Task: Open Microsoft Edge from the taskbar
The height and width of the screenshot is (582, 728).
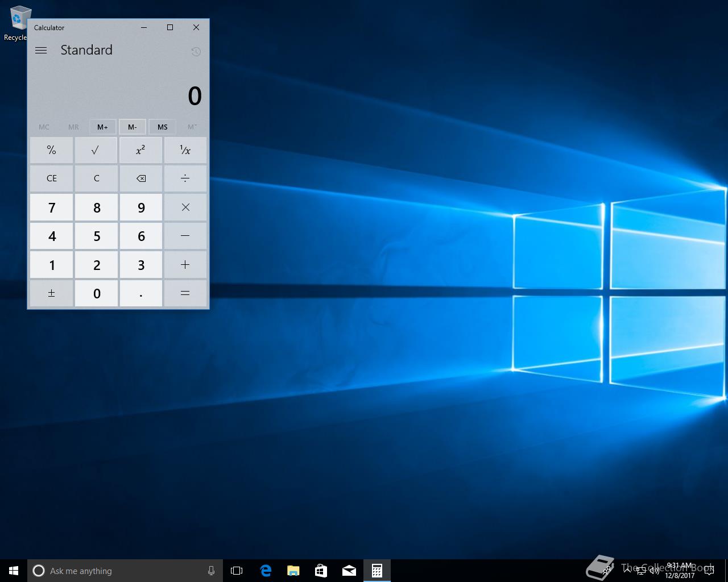Action: [x=265, y=570]
